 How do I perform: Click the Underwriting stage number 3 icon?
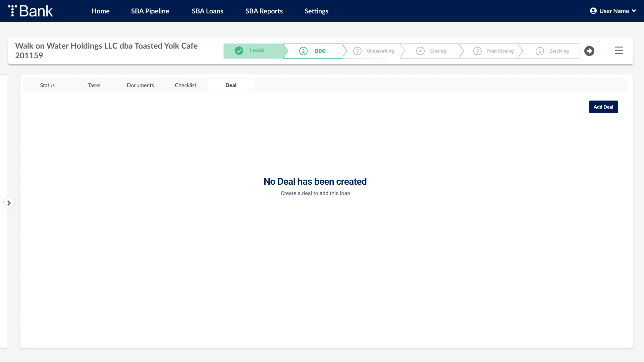coord(357,51)
